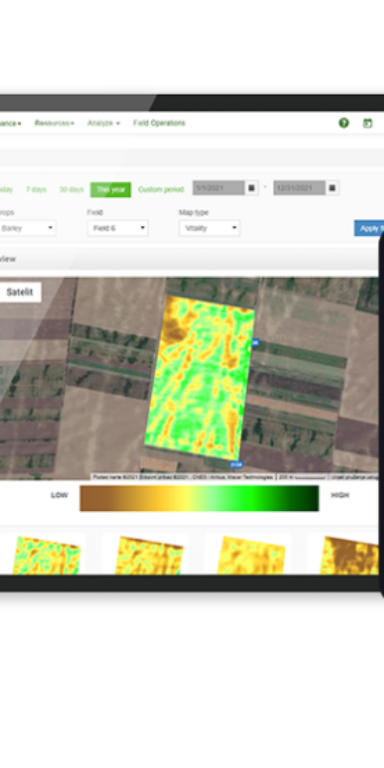This screenshot has width=384, height=768.
Task: Click the blue Apply button
Action: pyautogui.click(x=369, y=228)
